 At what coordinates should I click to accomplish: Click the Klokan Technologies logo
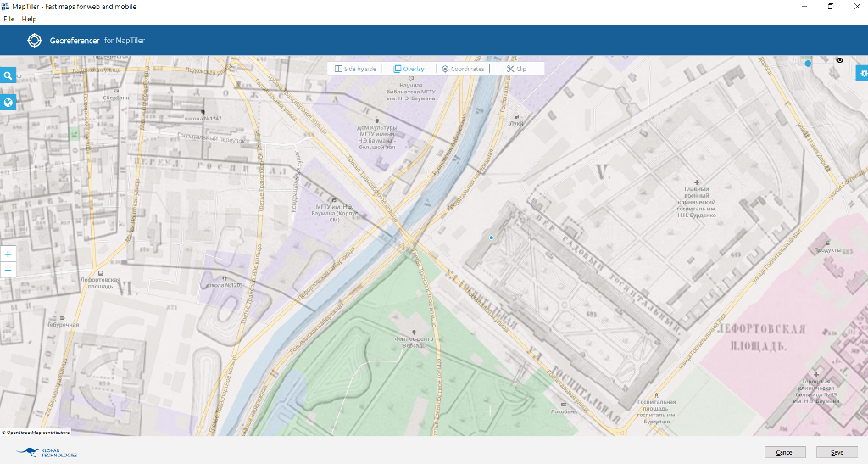(47, 452)
